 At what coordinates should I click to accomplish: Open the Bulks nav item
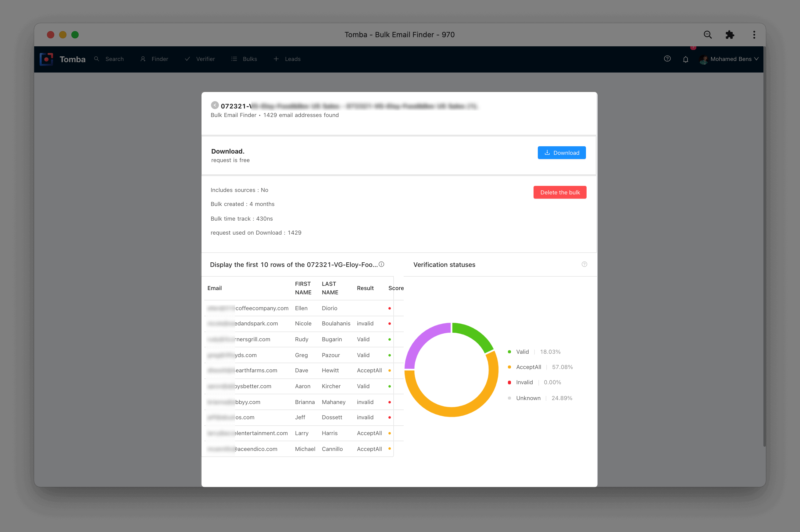[244, 59]
